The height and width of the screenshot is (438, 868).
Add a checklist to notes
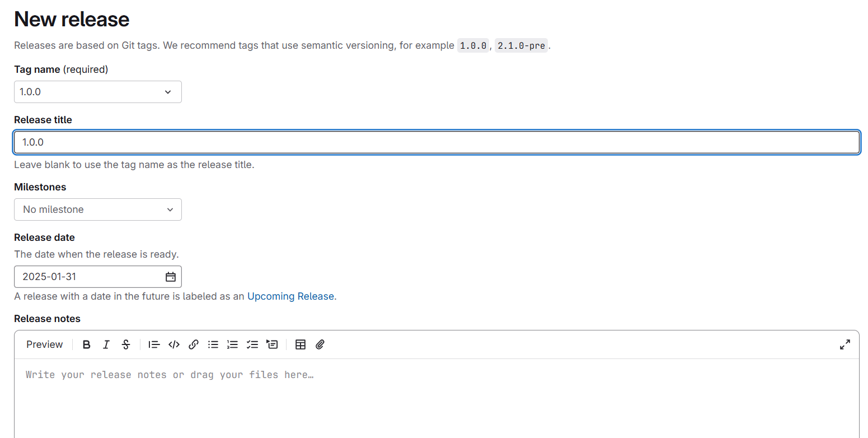pos(252,344)
